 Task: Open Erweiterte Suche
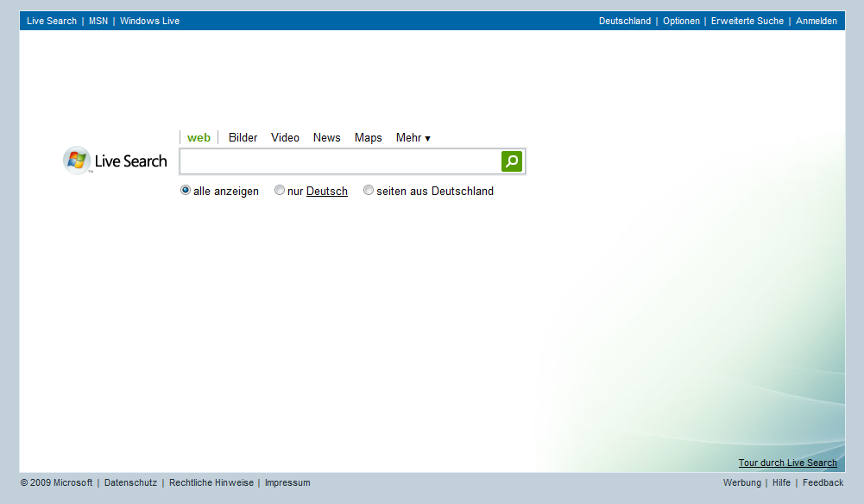click(x=747, y=21)
